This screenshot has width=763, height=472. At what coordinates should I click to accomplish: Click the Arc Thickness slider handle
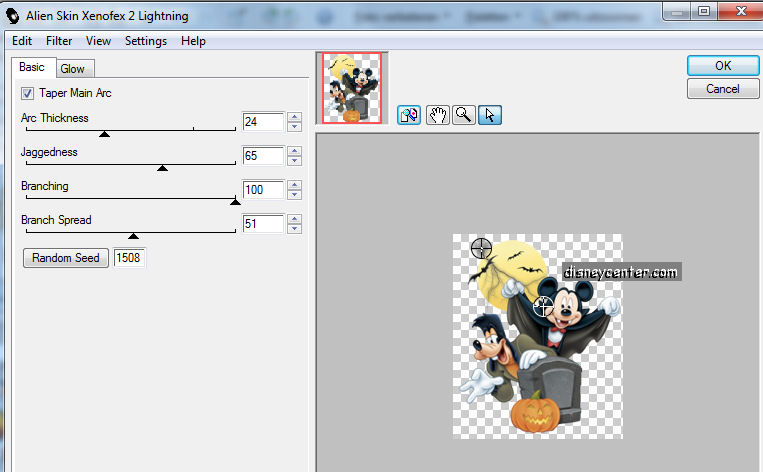click(x=104, y=134)
